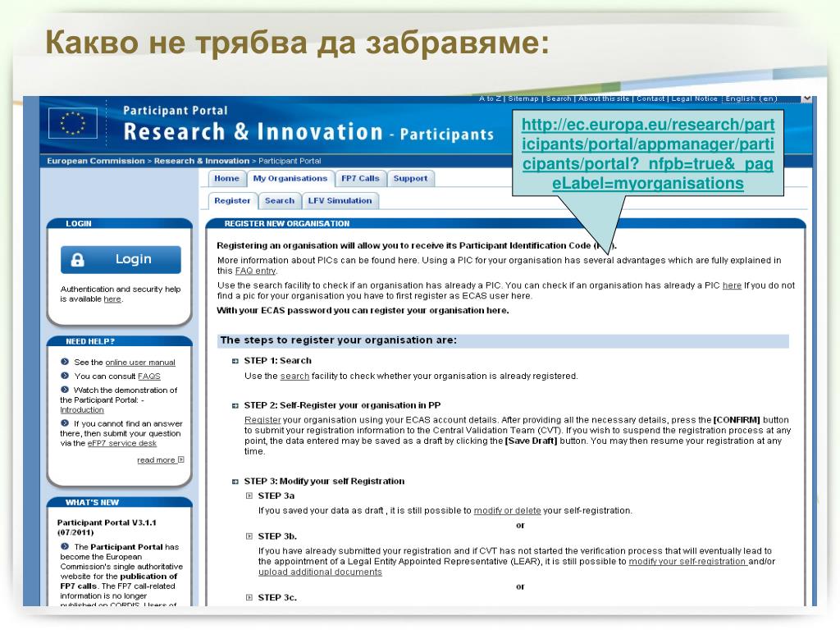840x630 pixels.
Task: Expand the STEP 3a sub-section
Action: coord(249,496)
